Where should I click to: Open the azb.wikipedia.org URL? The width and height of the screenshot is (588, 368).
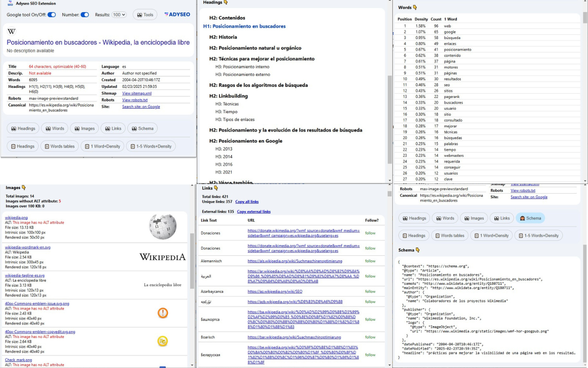pos(295,302)
